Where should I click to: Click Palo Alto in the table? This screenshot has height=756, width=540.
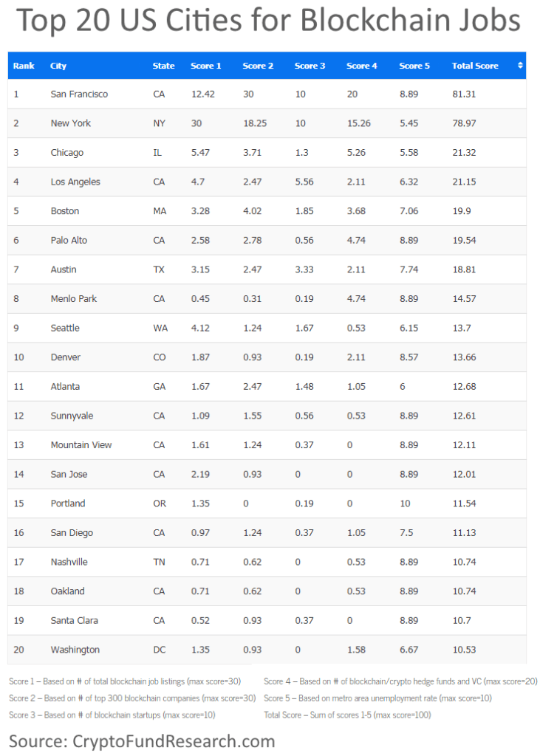pos(69,241)
